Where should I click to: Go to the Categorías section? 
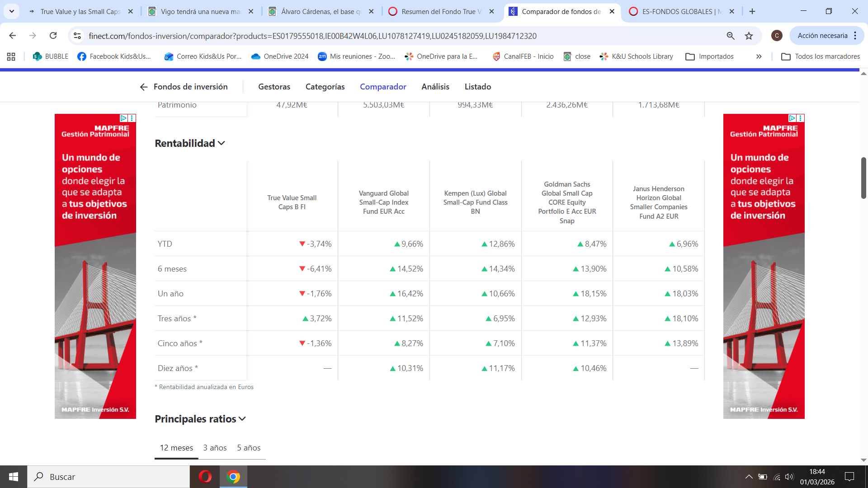[325, 87]
